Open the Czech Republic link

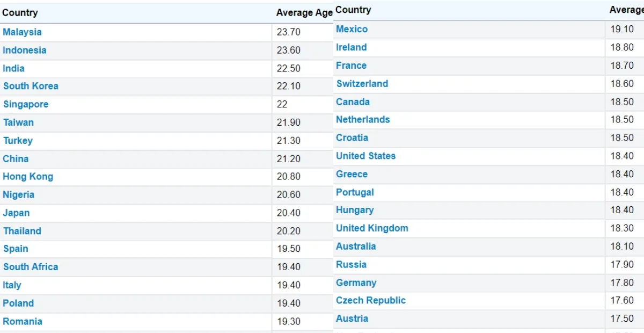[x=371, y=301]
